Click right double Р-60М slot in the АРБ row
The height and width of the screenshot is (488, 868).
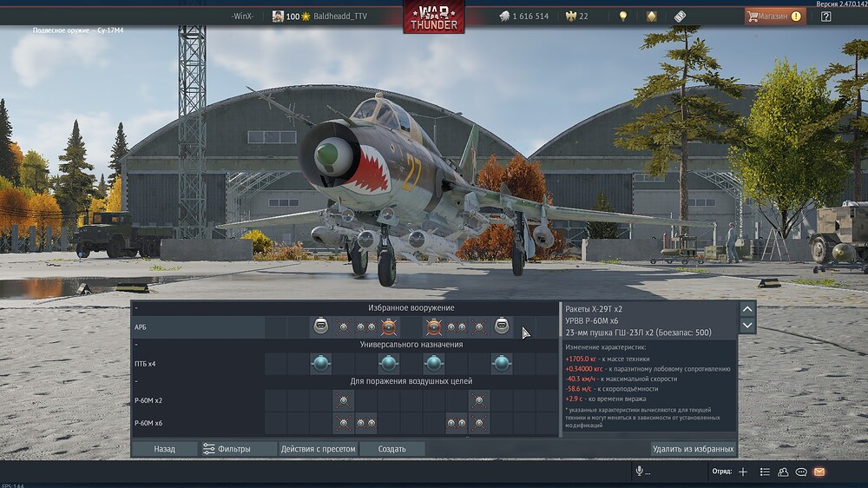click(457, 326)
